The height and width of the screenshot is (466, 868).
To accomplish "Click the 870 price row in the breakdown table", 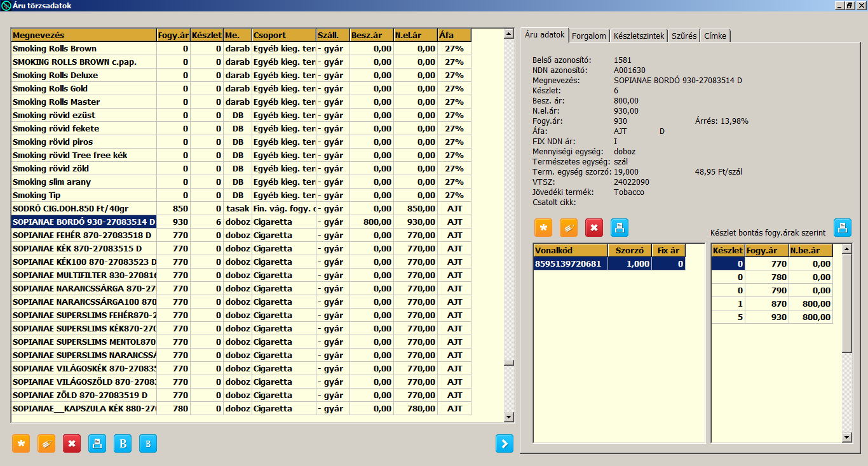I will (x=772, y=304).
